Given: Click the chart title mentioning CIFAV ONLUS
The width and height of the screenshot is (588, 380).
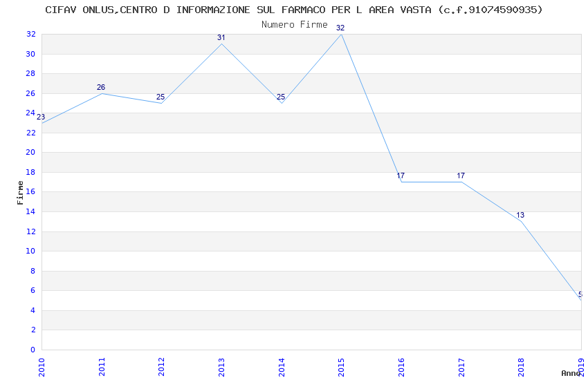Looking at the screenshot, I should click(x=294, y=10).
